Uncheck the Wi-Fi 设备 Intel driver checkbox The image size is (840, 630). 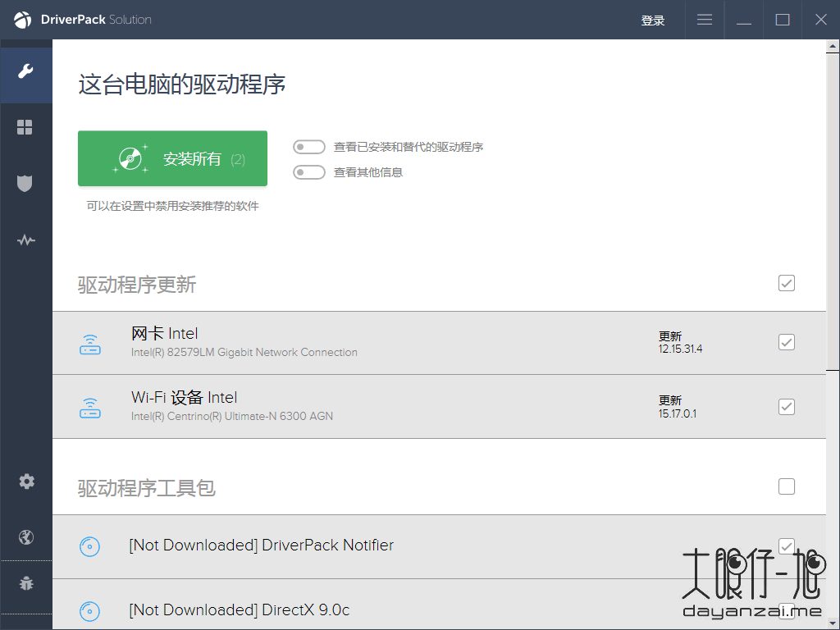[x=787, y=407]
